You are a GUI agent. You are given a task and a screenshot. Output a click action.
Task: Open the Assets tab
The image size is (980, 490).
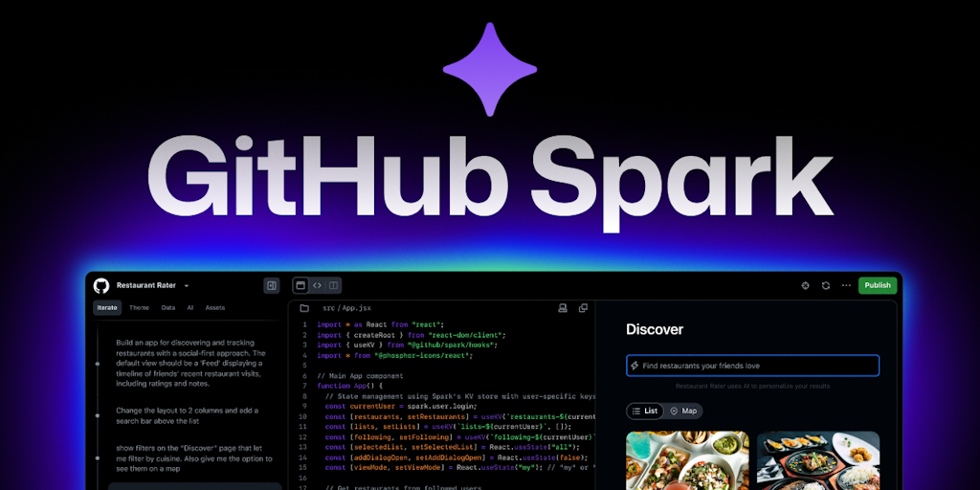click(215, 307)
